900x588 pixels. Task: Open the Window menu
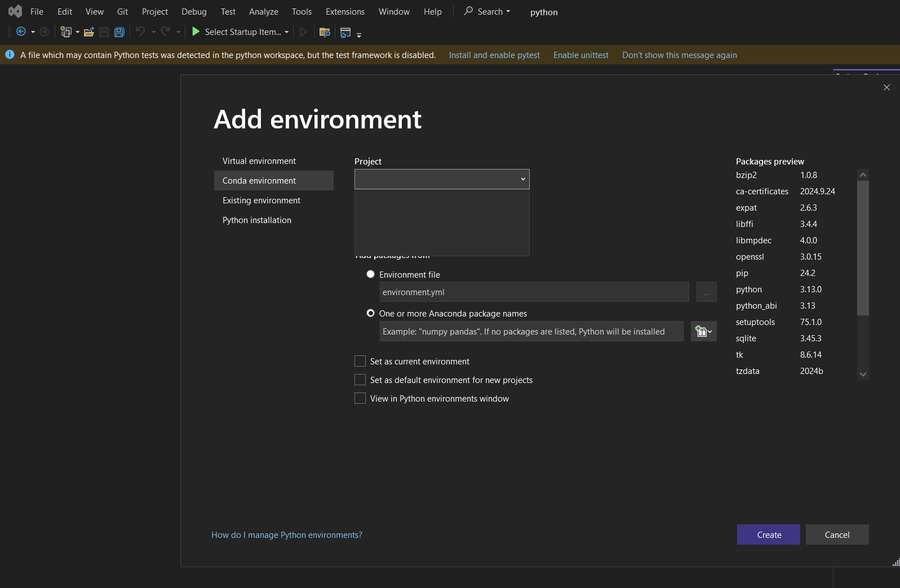(x=394, y=11)
